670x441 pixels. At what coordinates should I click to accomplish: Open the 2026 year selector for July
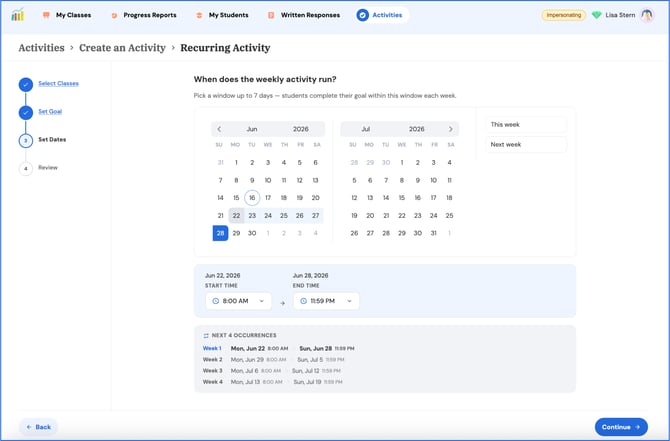pyautogui.click(x=417, y=129)
